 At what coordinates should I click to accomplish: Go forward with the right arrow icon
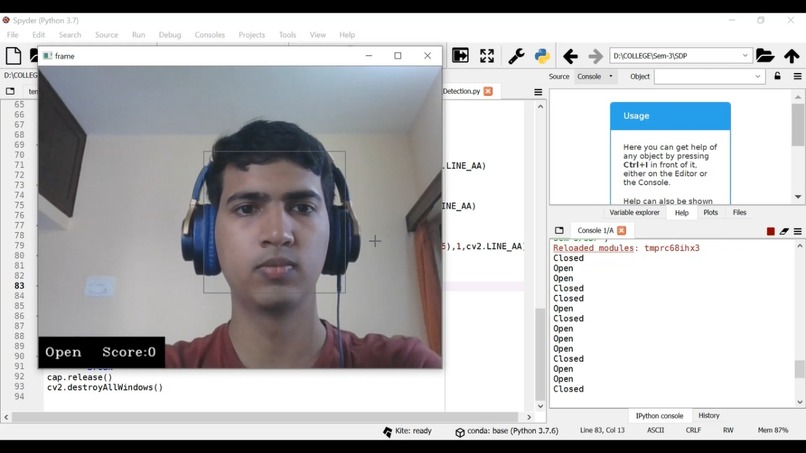pyautogui.click(x=595, y=56)
